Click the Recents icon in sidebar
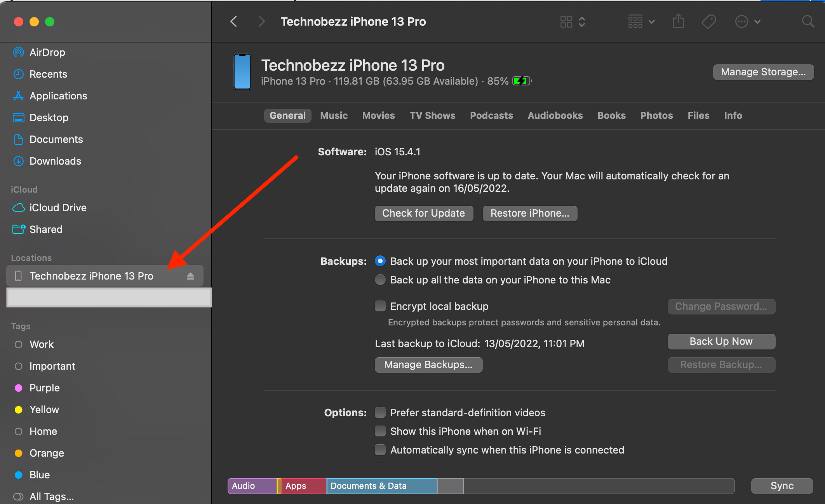Screen dimensions: 825x504 pyautogui.click(x=18, y=74)
